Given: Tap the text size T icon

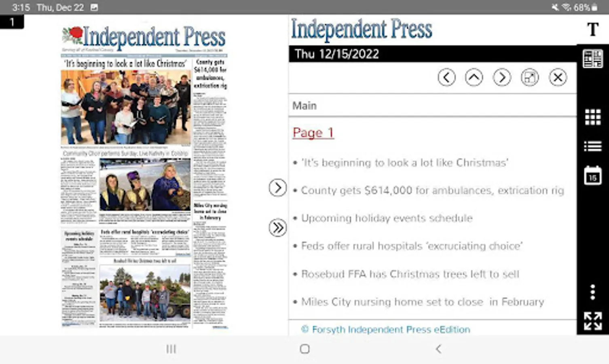Looking at the screenshot, I should (x=592, y=29).
